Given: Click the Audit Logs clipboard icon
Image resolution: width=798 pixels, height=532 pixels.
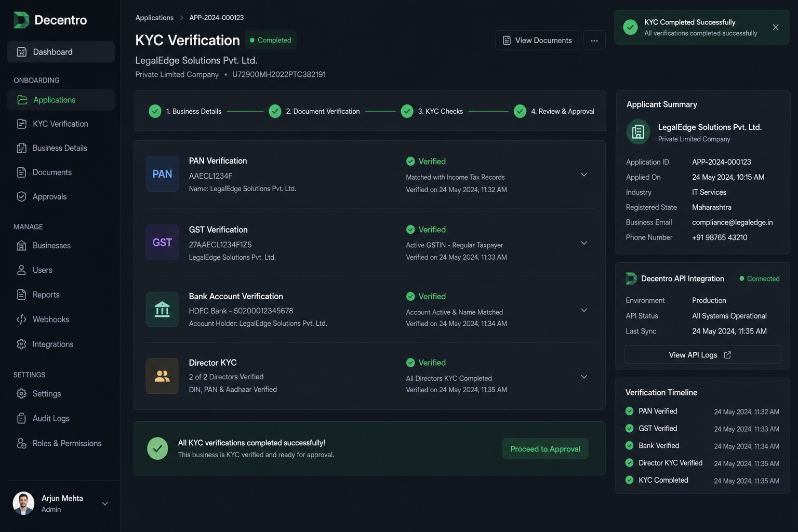Looking at the screenshot, I should pos(21,418).
